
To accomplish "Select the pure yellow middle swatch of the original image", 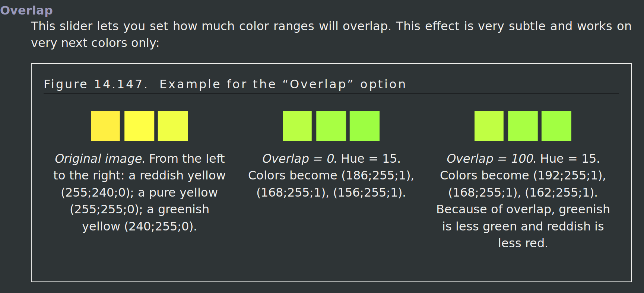I will click(x=139, y=126).
